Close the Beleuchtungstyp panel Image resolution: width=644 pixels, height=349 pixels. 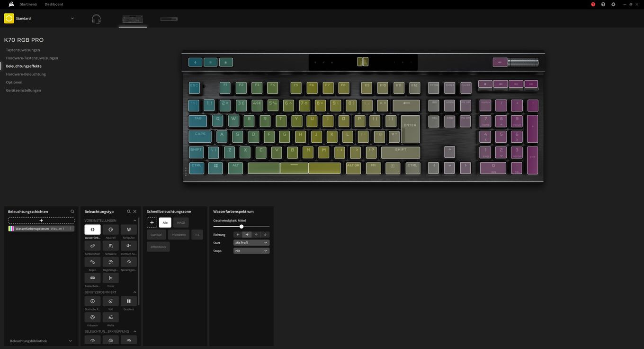(x=135, y=211)
